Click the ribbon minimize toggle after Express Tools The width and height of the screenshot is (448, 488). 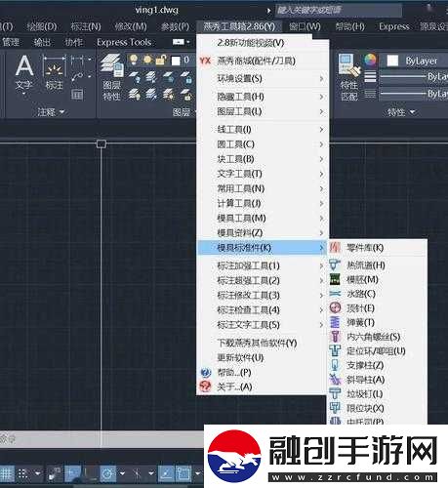point(179,42)
